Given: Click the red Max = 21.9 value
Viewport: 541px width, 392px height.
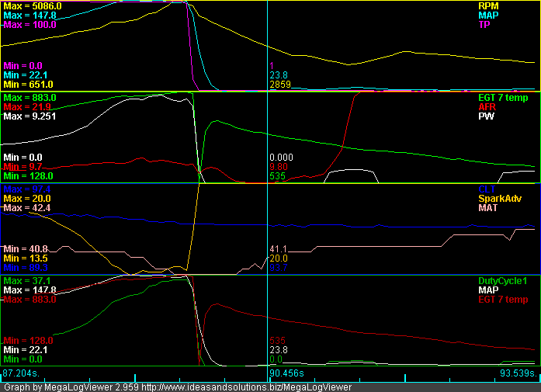Looking at the screenshot, I should [27, 107].
